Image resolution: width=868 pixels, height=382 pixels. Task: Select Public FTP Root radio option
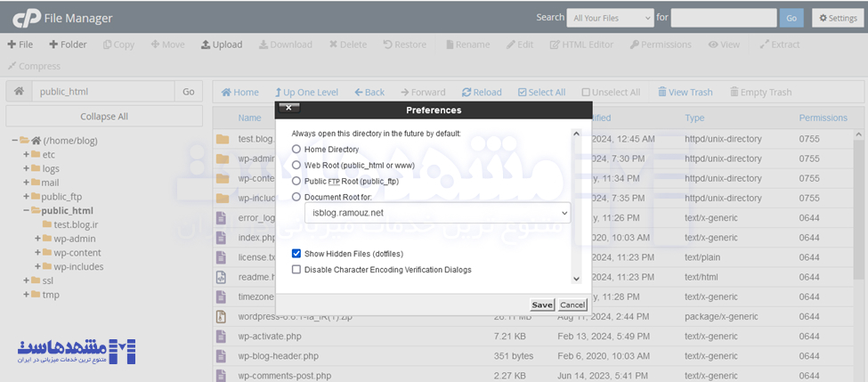[296, 181]
